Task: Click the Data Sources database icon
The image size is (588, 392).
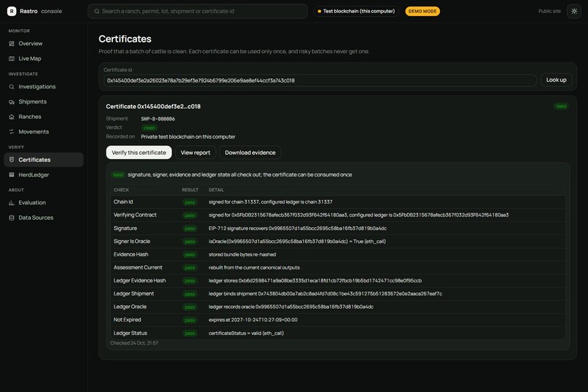Action: [12, 218]
